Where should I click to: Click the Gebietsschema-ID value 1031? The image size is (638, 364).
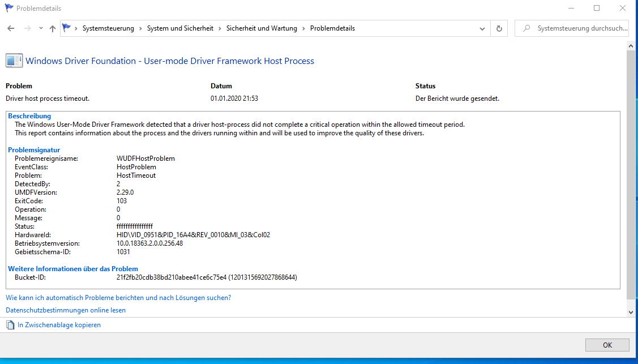(x=123, y=252)
